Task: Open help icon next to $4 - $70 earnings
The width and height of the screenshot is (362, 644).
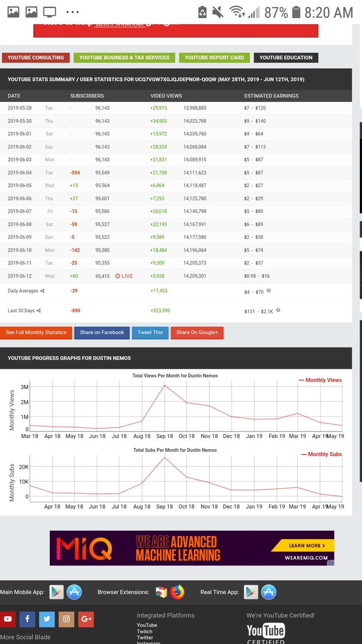Action: click(x=269, y=290)
